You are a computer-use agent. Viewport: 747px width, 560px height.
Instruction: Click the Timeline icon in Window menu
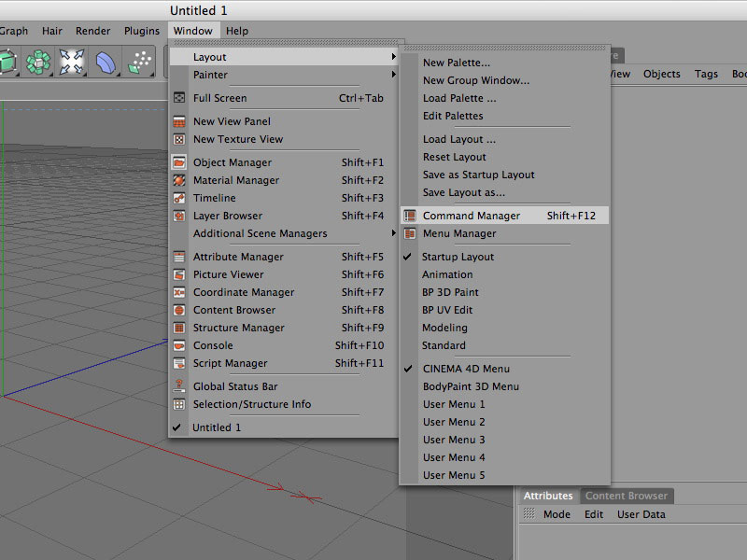179,198
